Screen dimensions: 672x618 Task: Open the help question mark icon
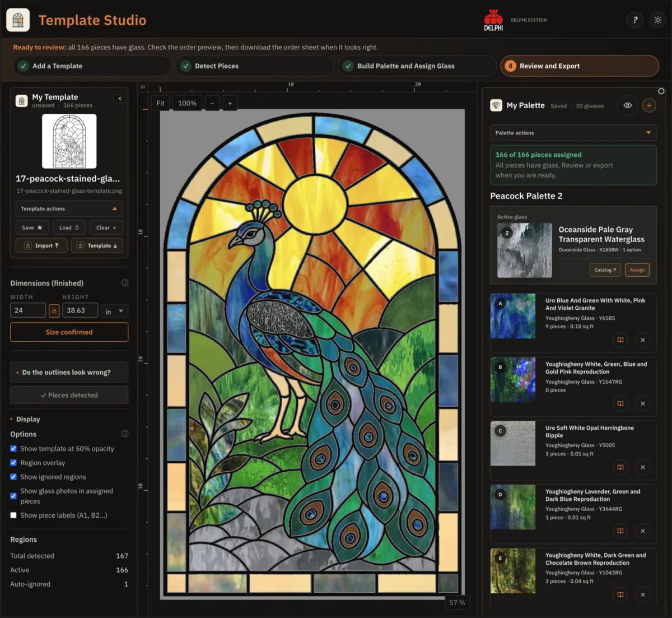click(x=635, y=20)
